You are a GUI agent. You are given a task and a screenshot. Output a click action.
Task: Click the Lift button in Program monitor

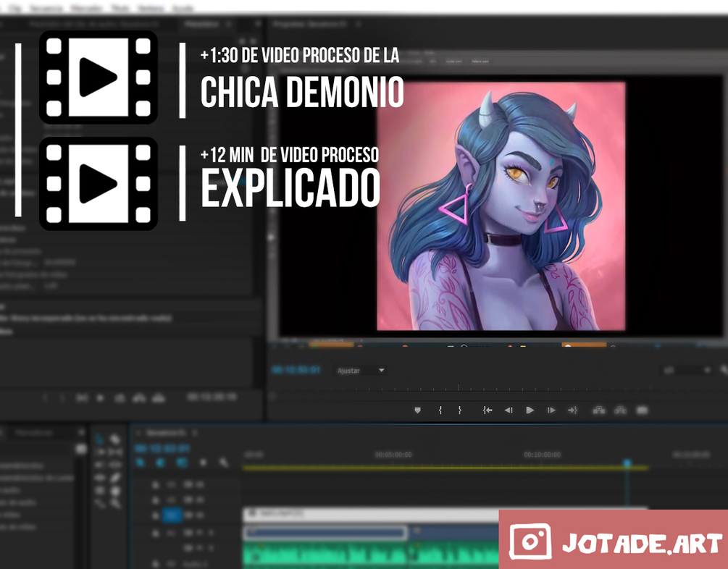coord(599,410)
